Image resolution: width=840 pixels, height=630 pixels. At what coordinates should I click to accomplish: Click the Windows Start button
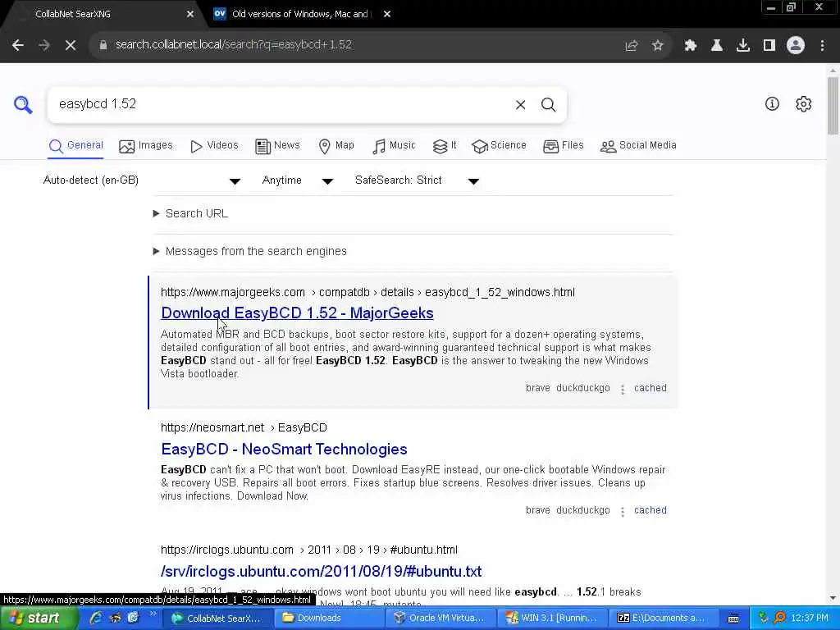tap(38, 619)
